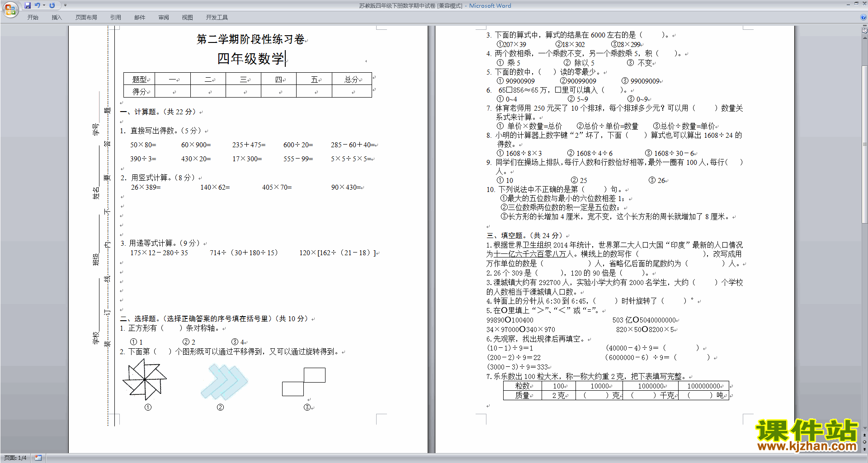Open the 邮件 ribbon tab
This screenshot has height=463, width=868.
pos(140,18)
